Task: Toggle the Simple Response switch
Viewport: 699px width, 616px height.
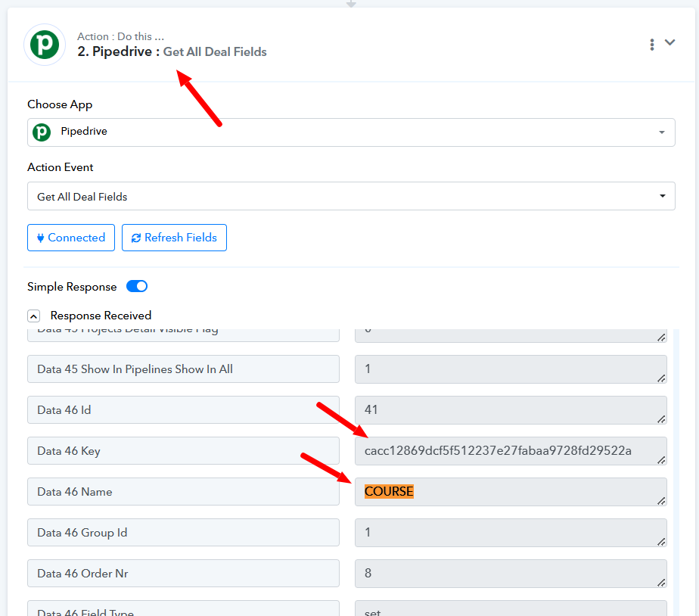Action: (x=137, y=286)
